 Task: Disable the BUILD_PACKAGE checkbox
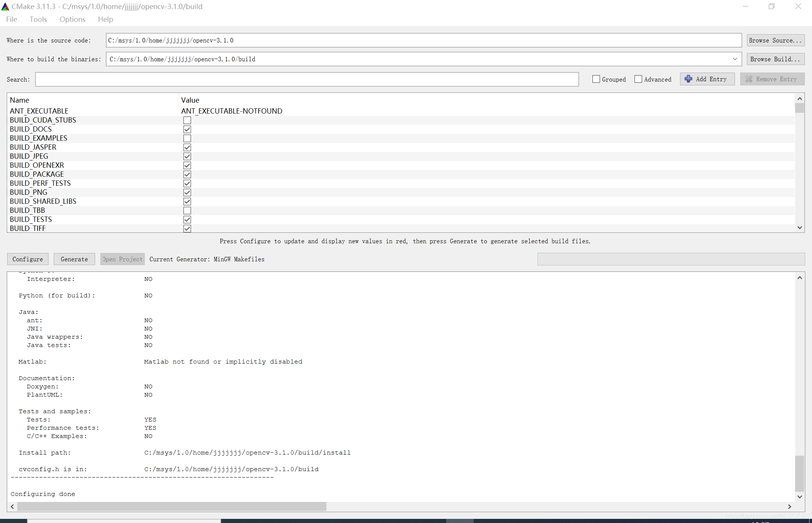[x=187, y=174]
